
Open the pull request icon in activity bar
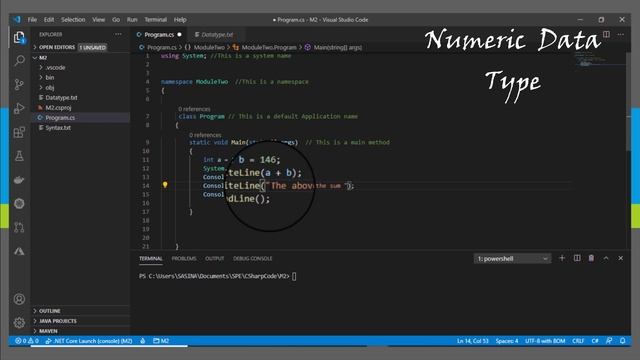click(x=19, y=227)
